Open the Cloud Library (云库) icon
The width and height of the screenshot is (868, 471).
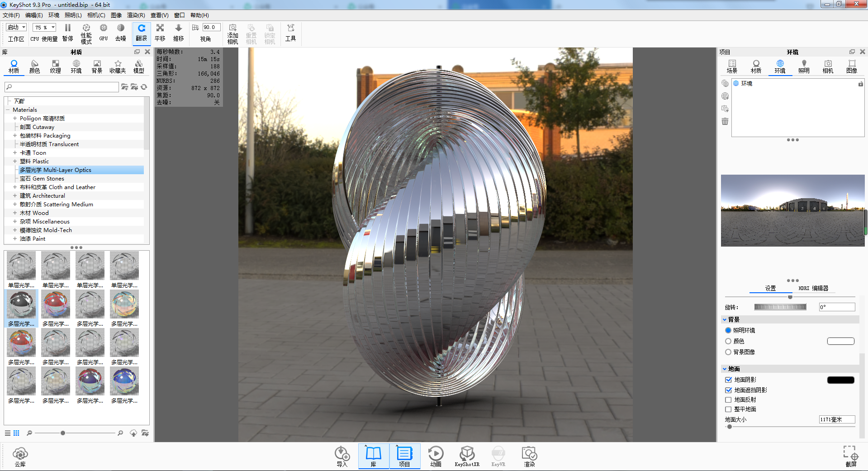(x=20, y=457)
